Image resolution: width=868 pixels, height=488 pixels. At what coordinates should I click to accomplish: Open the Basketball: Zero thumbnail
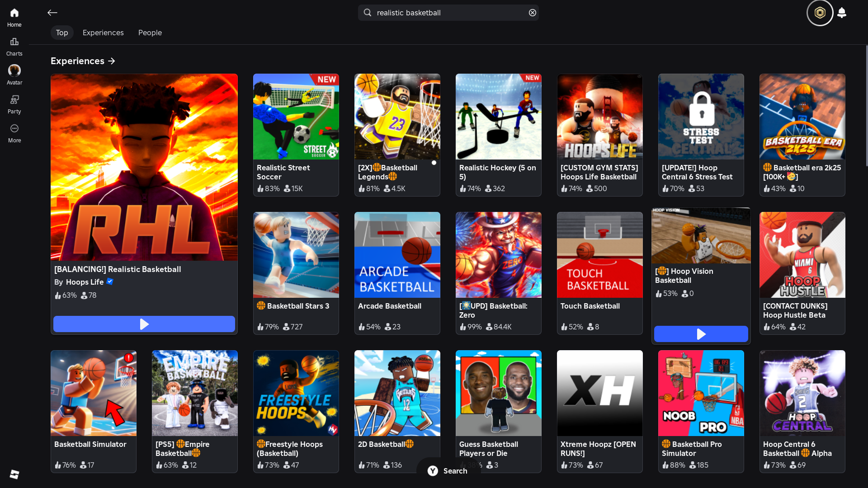pyautogui.click(x=499, y=255)
